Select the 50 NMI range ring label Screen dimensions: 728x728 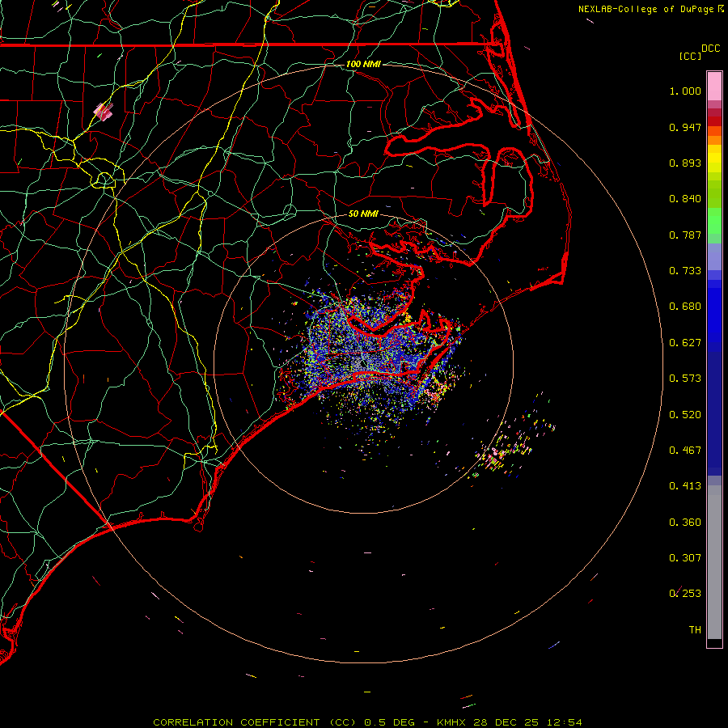point(363,214)
